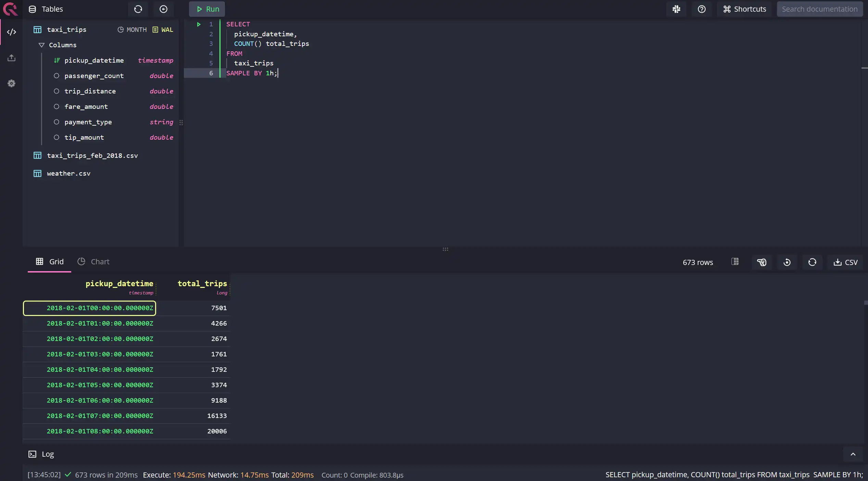Image resolution: width=868 pixels, height=481 pixels.
Task: Open the settings gear in sidebar
Action: pos(11,84)
